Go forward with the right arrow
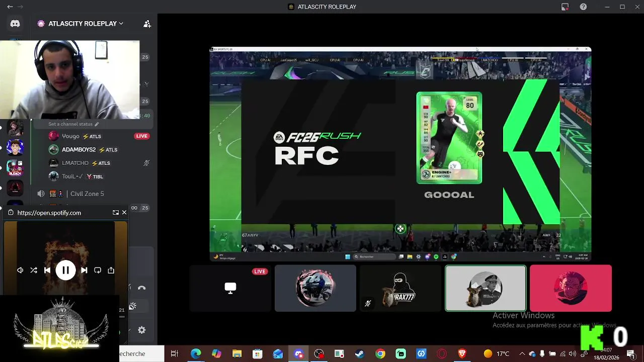Viewport: 644px width, 362px height. click(x=21, y=7)
